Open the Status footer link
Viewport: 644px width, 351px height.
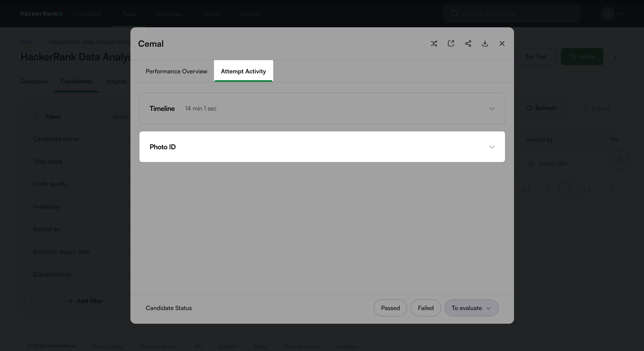pos(260,347)
